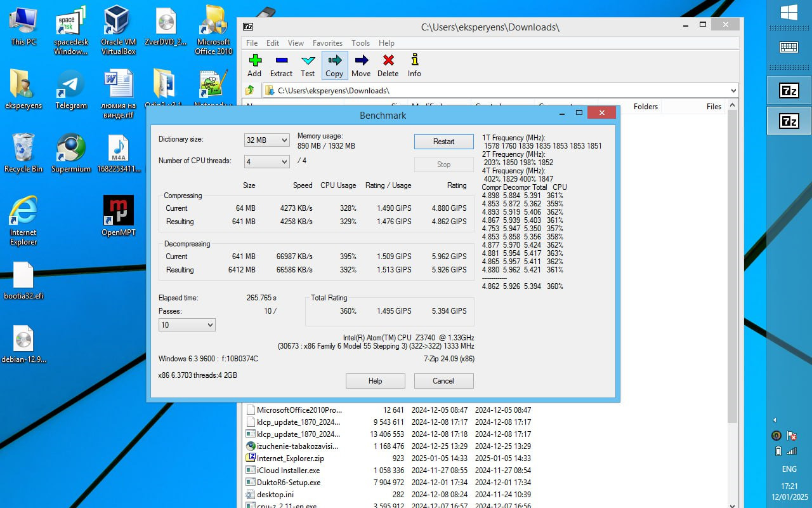Click the Extract toolbar icon
The height and width of the screenshot is (508, 812).
coord(282,65)
